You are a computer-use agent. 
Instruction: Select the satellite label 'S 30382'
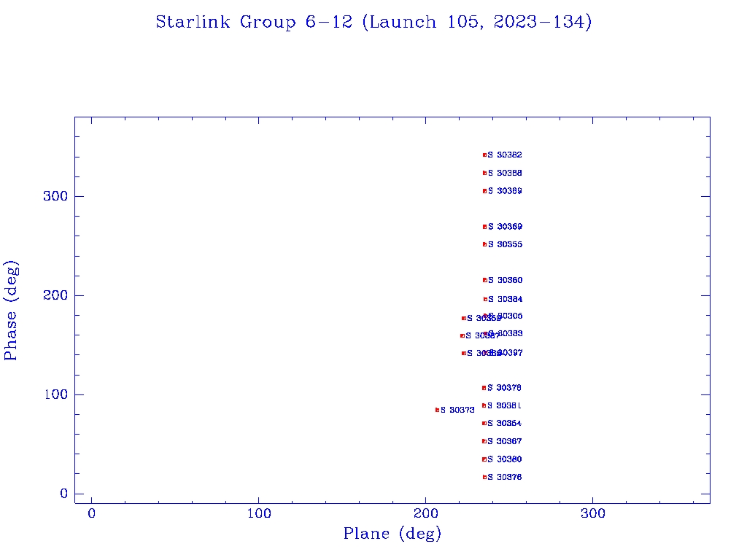point(505,155)
